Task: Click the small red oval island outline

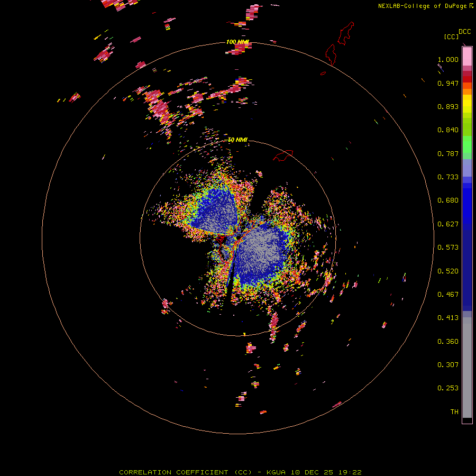Action: point(323,73)
